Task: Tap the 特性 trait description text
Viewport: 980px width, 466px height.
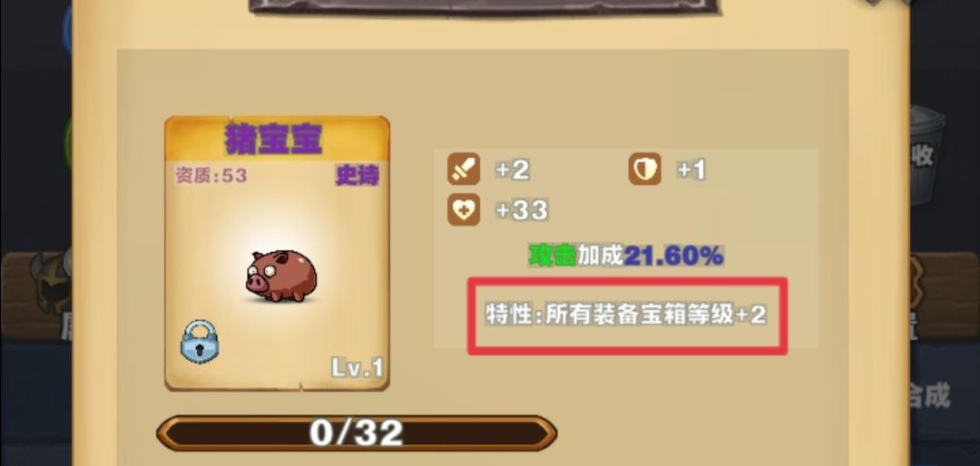Action: (x=626, y=315)
